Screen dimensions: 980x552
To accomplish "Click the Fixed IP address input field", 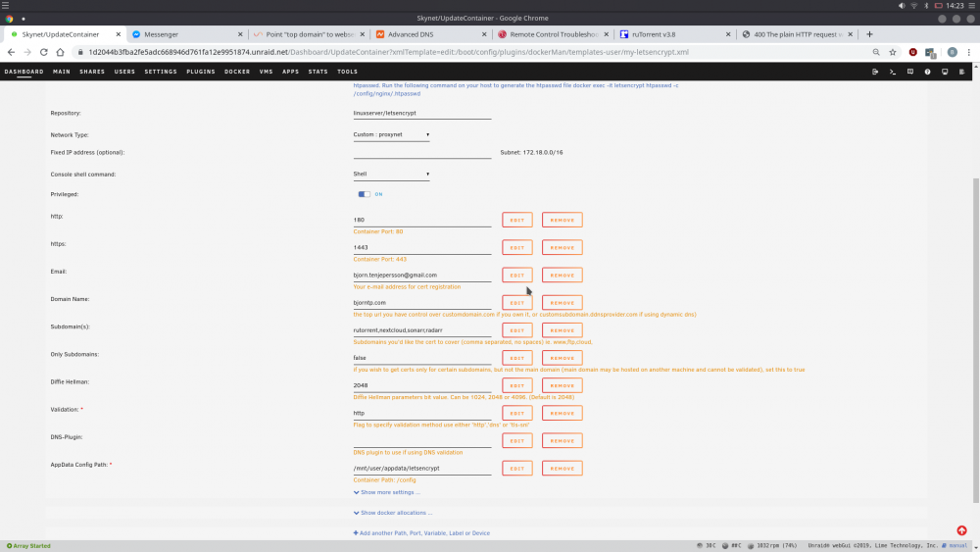I will point(421,153).
